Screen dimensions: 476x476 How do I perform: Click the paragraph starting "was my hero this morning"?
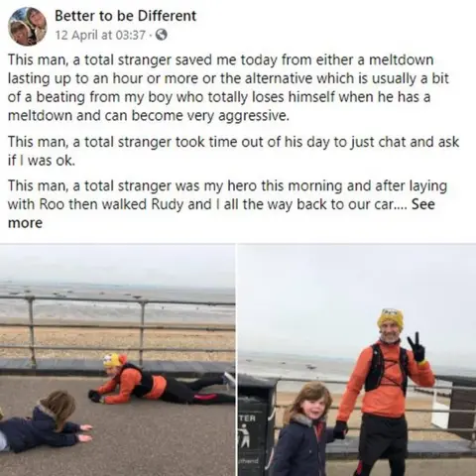coord(227,204)
